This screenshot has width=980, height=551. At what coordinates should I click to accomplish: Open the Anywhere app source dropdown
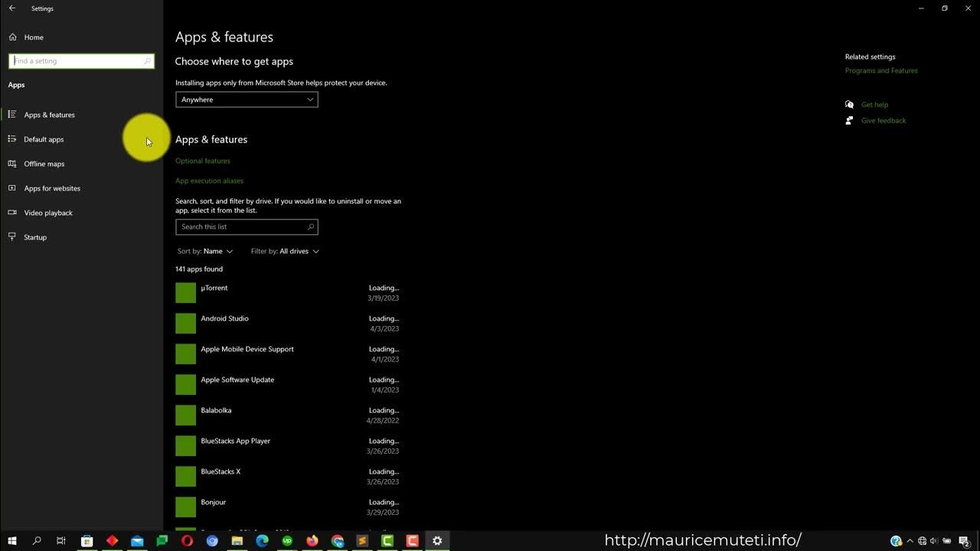(247, 99)
